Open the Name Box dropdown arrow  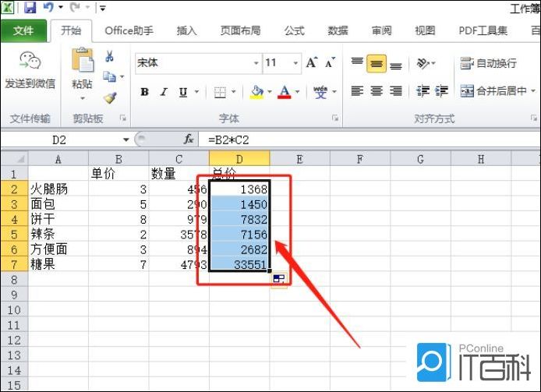pyautogui.click(x=126, y=139)
